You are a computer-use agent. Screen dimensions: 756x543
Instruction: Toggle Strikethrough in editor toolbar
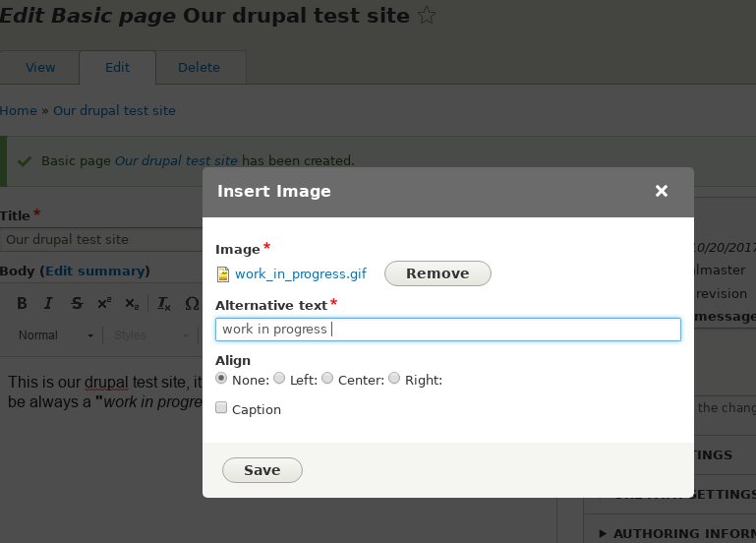coord(77,303)
